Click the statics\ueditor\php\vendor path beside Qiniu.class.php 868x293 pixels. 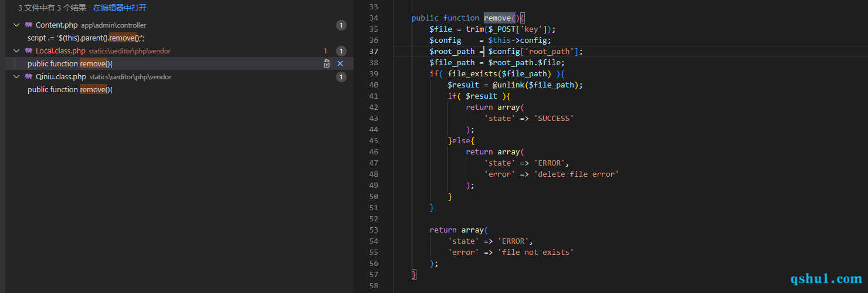click(131, 77)
